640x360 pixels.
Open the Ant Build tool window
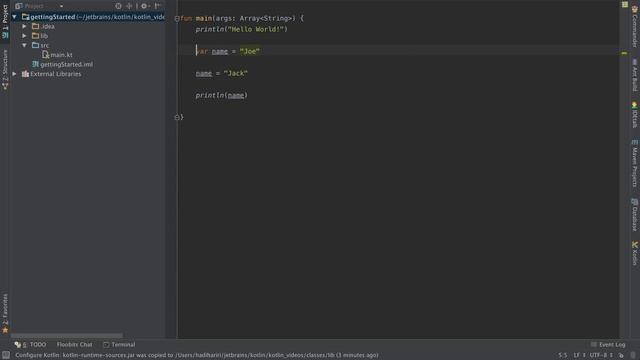[635, 75]
